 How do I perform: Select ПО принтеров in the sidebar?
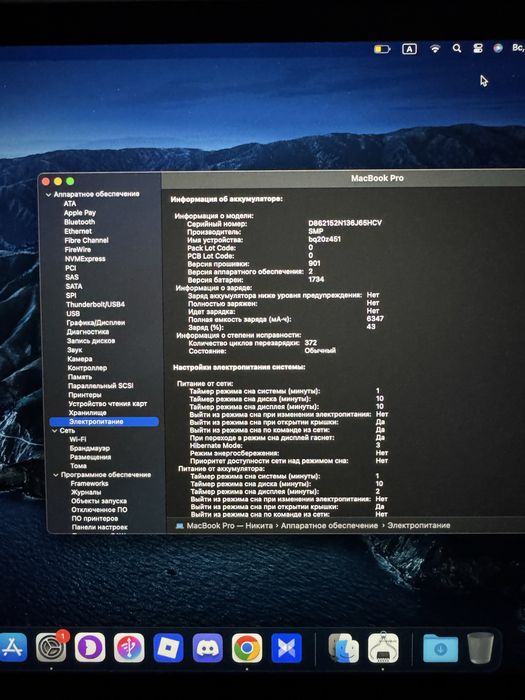95,519
